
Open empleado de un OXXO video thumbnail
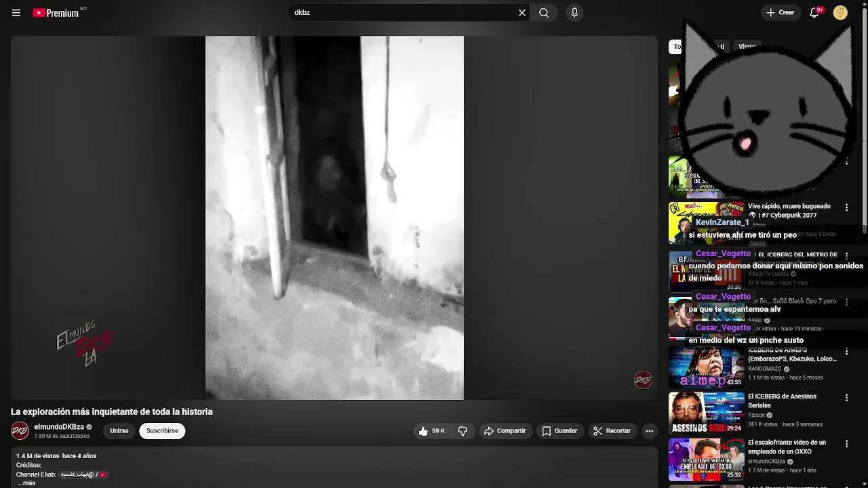706,460
